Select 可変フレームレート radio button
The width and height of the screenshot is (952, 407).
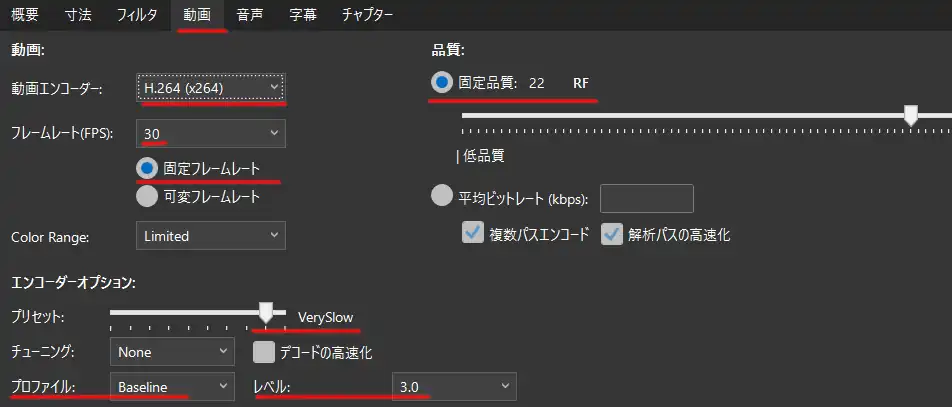[x=147, y=197]
